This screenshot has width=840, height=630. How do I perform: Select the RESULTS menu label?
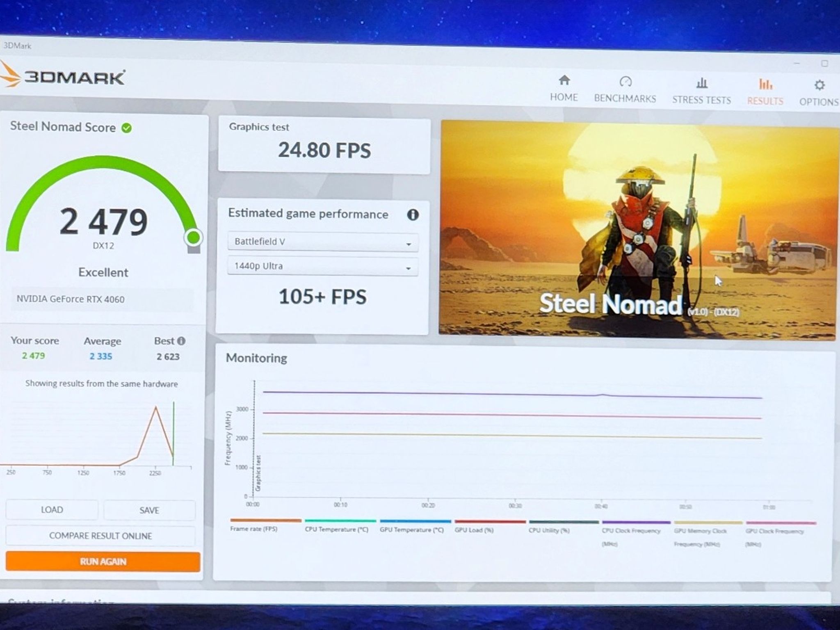765,101
